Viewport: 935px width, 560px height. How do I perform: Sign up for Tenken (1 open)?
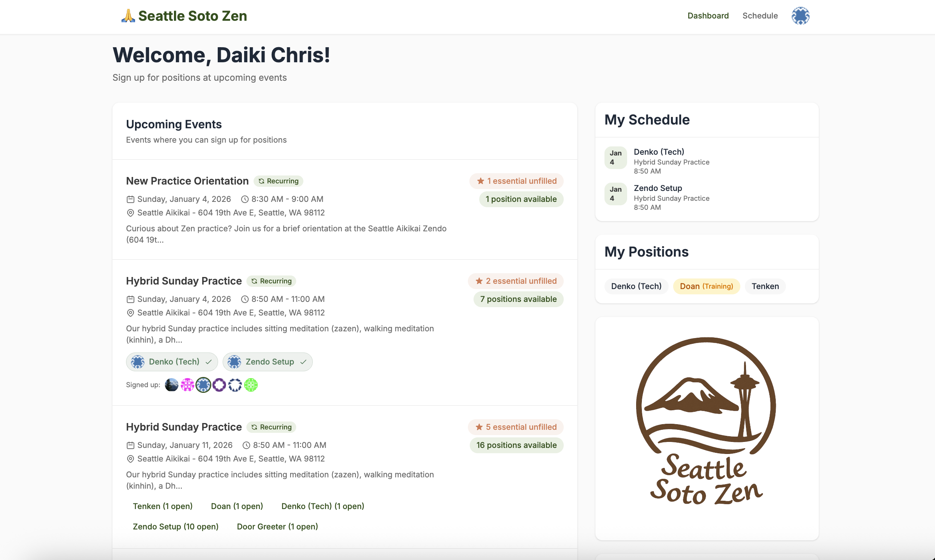pyautogui.click(x=162, y=506)
